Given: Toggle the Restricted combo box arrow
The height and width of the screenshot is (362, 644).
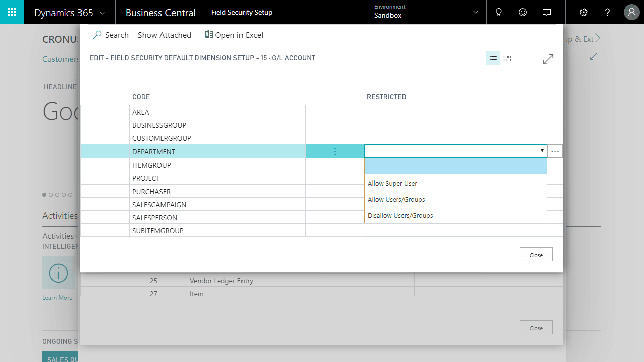Looking at the screenshot, I should tap(542, 151).
